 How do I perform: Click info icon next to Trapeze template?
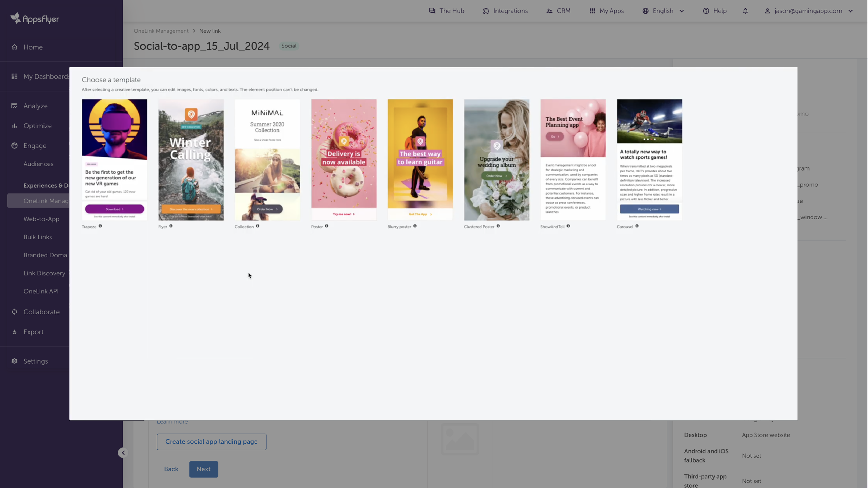pos(100,226)
